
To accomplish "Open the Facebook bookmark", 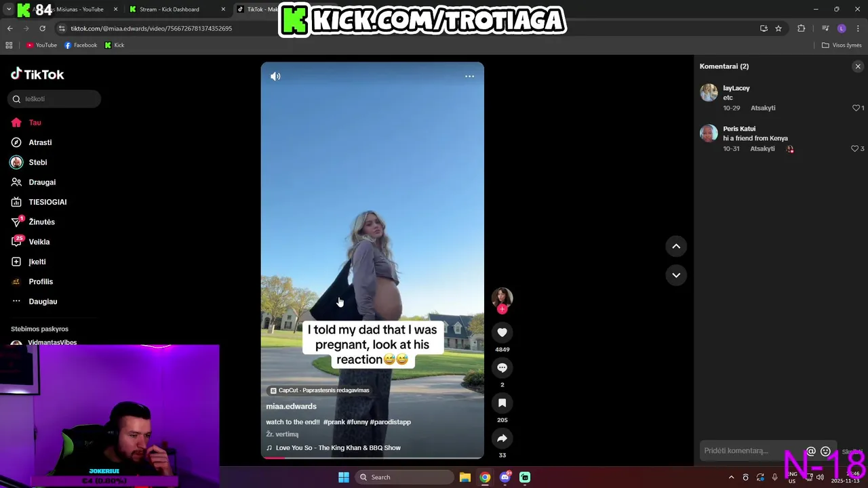I will point(81,45).
